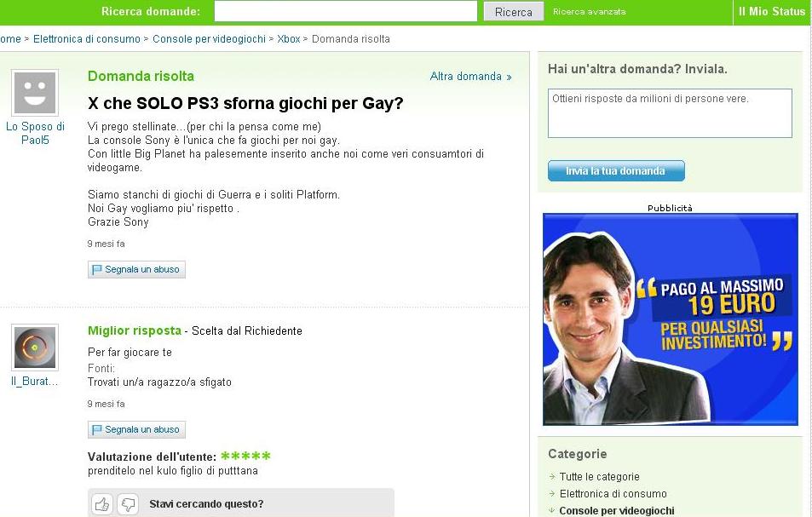The image size is (812, 517).
Task: Open Il Mio Status tab
Action: [x=772, y=11]
